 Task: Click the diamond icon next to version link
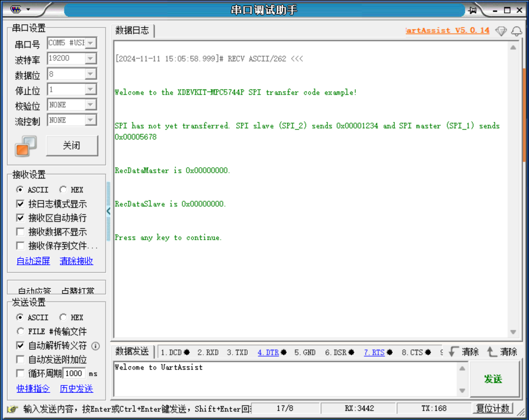point(501,31)
